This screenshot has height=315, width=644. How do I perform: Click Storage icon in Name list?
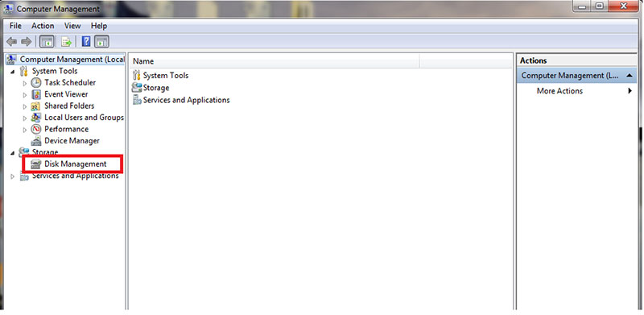pyautogui.click(x=137, y=88)
